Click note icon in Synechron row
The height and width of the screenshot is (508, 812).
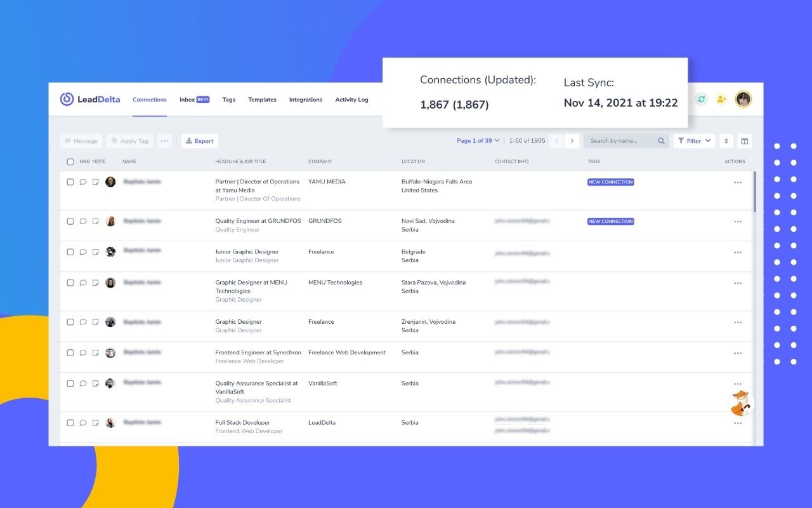pos(95,352)
